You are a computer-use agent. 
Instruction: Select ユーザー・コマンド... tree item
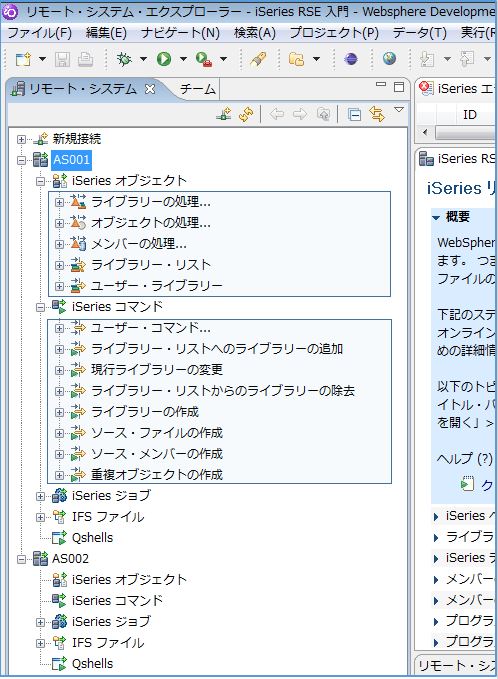(151, 328)
